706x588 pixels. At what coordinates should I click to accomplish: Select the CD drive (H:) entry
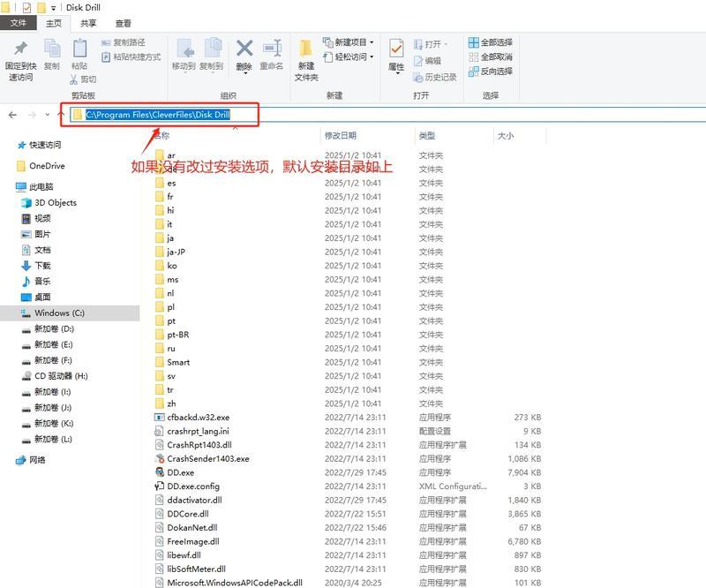(x=55, y=376)
